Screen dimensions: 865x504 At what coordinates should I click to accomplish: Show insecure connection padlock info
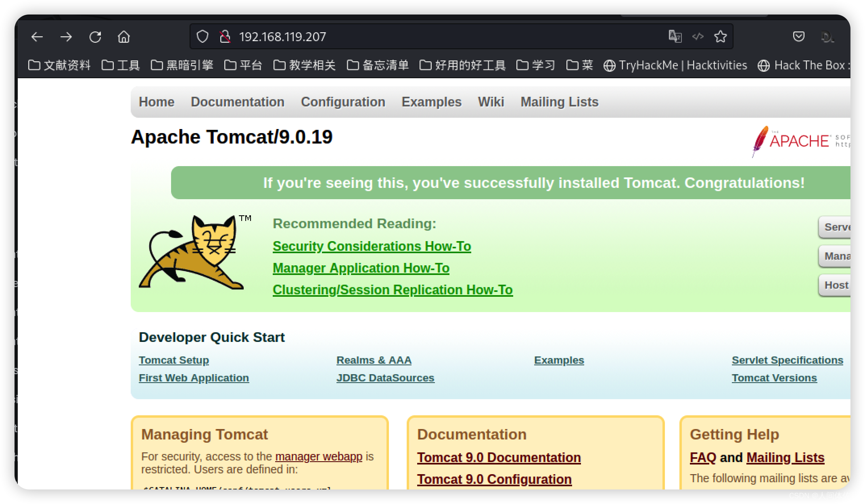coord(225,37)
